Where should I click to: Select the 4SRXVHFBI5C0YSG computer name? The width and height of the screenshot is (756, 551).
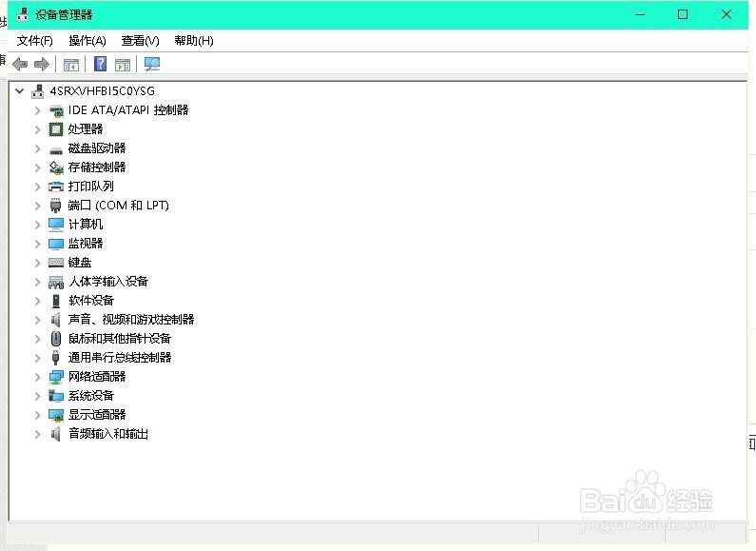tap(103, 91)
